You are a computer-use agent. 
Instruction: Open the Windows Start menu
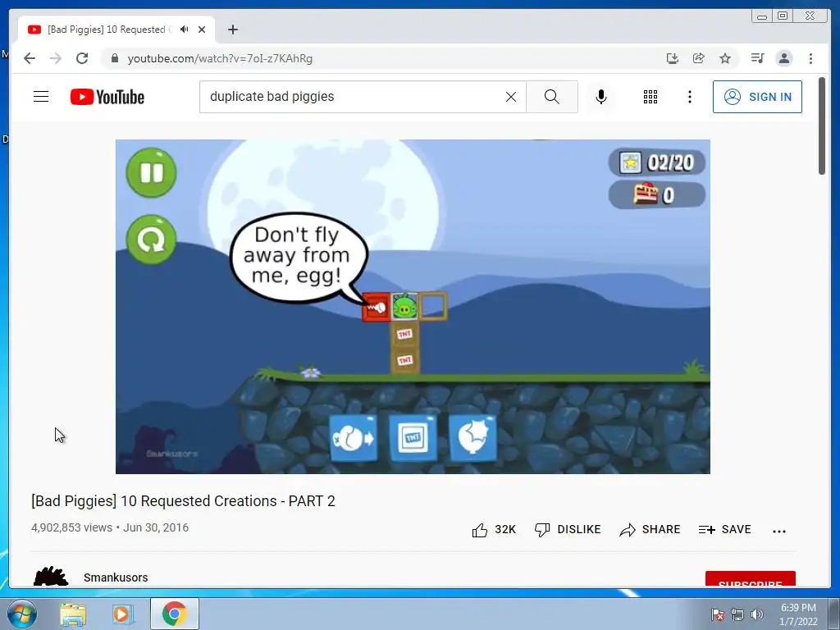(21, 614)
